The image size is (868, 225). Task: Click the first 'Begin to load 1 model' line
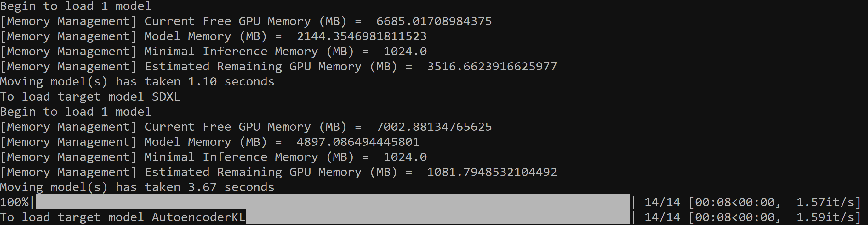click(x=76, y=6)
